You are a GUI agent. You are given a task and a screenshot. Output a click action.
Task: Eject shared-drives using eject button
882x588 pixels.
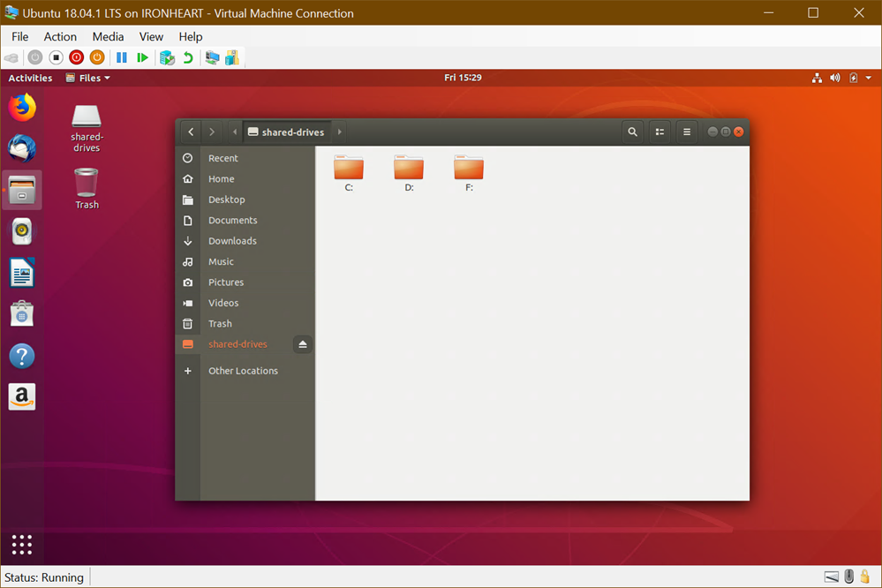(x=303, y=344)
